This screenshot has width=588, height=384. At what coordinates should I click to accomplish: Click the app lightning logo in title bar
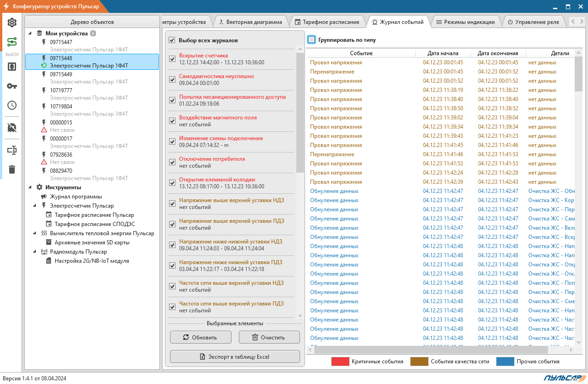pyautogui.click(x=6, y=6)
